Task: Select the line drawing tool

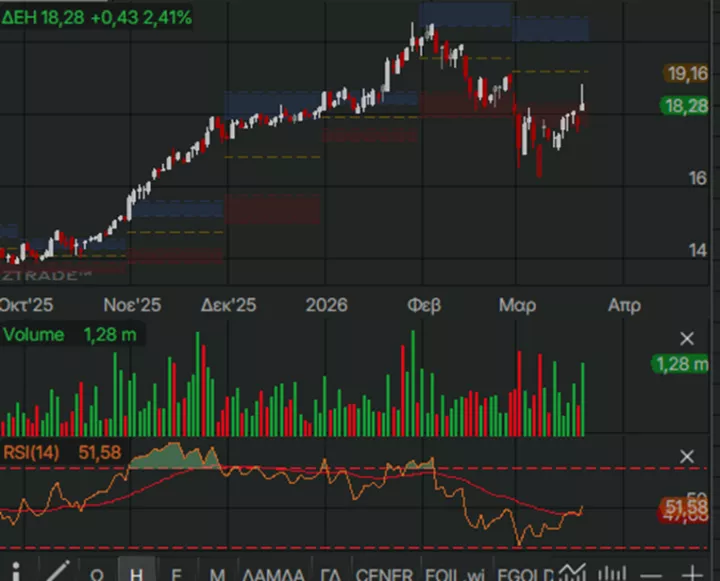Action: pos(57,573)
